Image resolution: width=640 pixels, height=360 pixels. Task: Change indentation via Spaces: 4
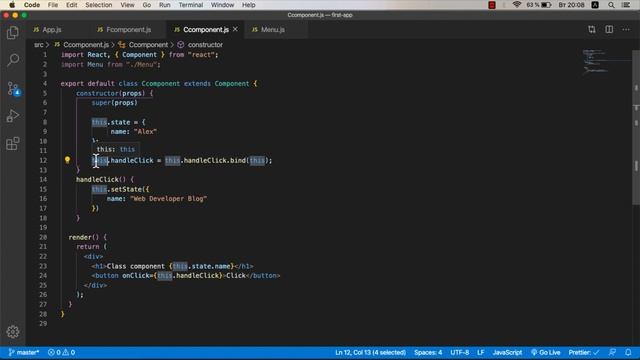point(428,352)
